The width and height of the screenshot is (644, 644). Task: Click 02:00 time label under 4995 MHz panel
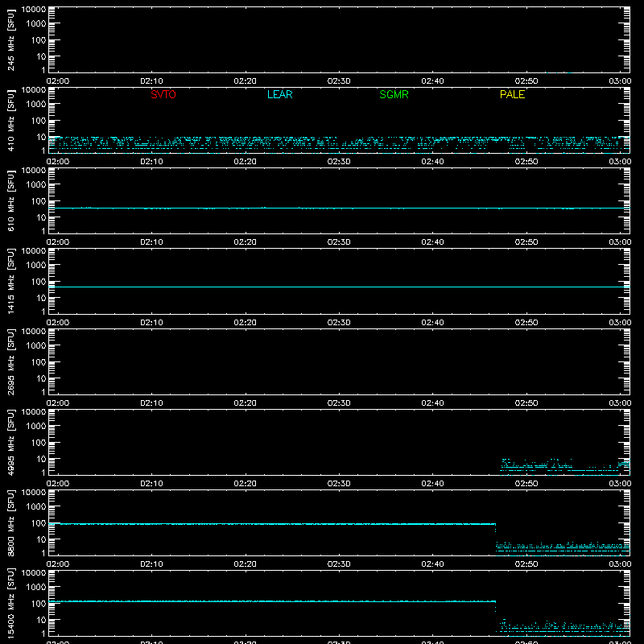58,484
